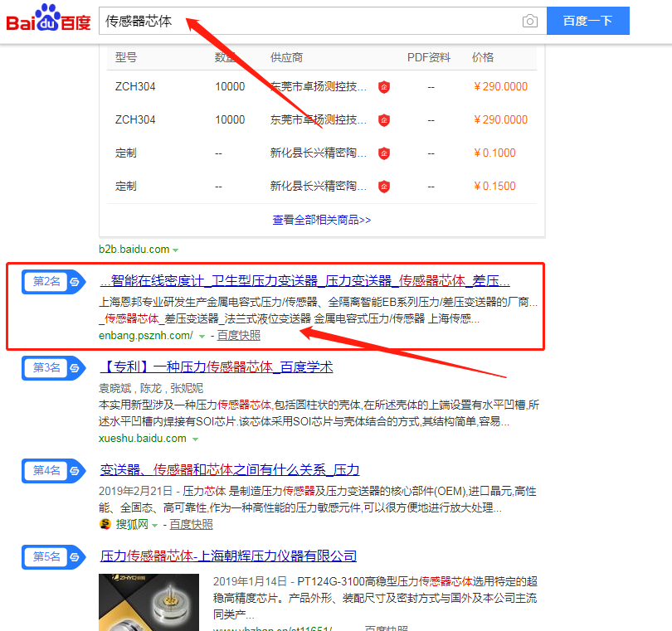Click the 搜狐网 source icon under fourth result
The image size is (672, 631).
tap(107, 524)
